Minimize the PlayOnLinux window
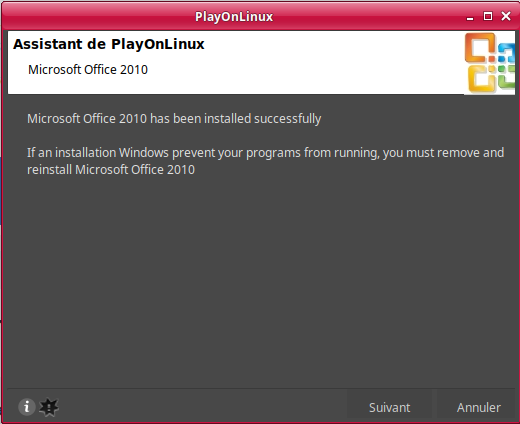This screenshot has height=424, width=520. pos(470,17)
